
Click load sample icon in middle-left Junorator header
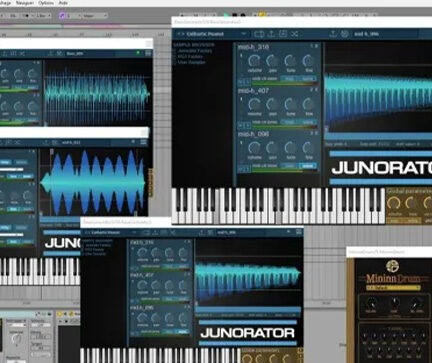pos(45,142)
